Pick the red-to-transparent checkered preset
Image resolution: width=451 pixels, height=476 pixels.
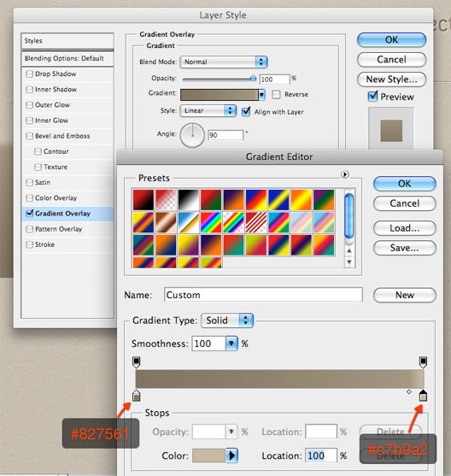click(x=166, y=200)
